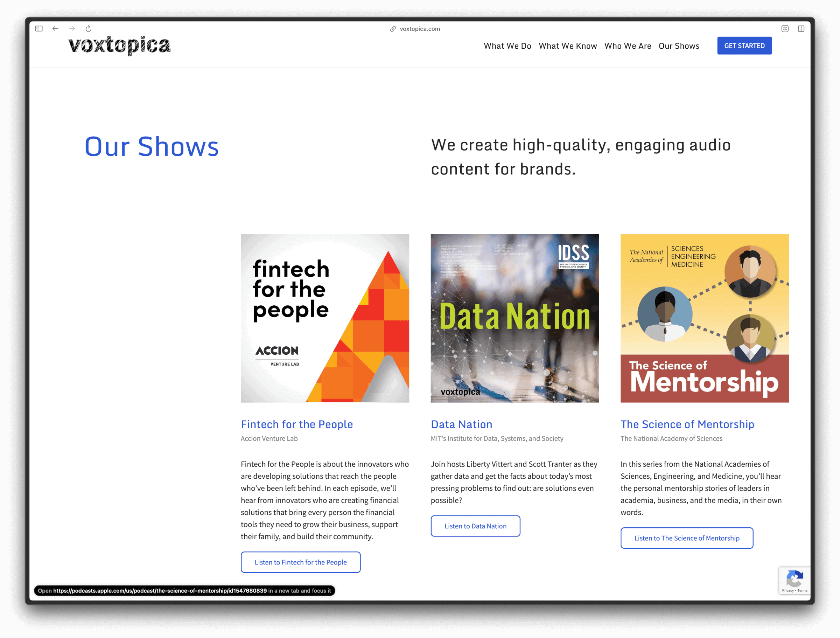Click the voxtopica.com address field

pos(420,29)
